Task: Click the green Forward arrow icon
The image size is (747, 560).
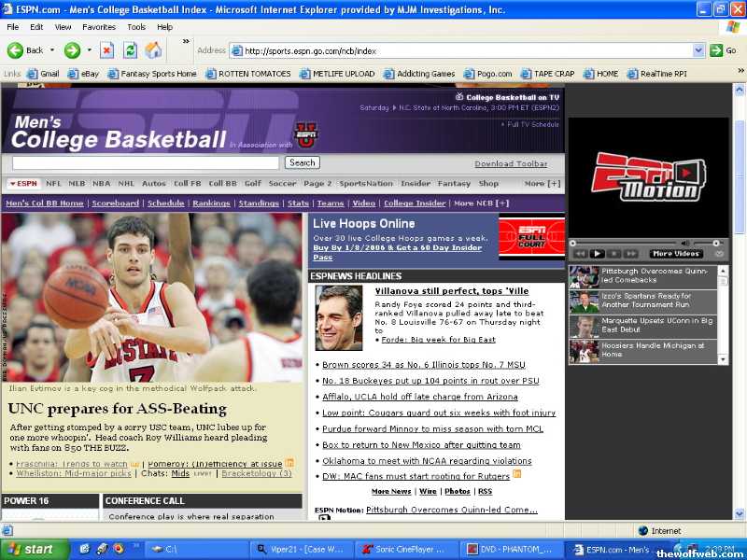Action: coord(71,50)
